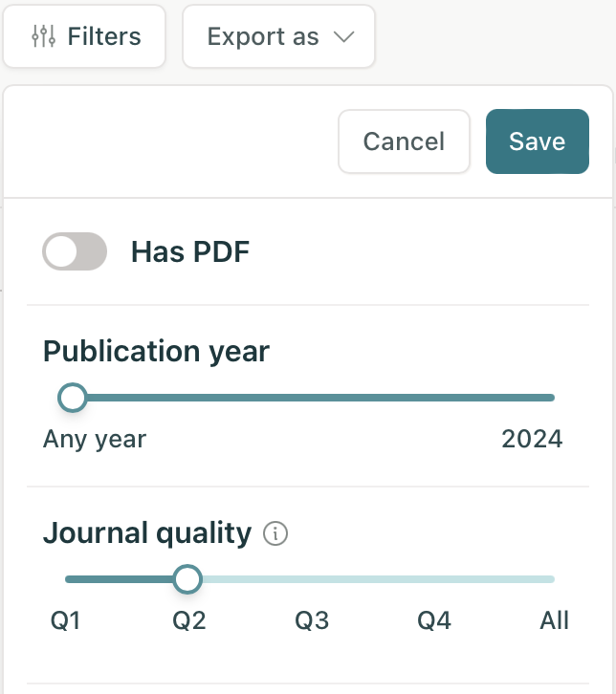Click the Journal quality slider handle
The height and width of the screenshot is (694, 616).
tap(187, 579)
